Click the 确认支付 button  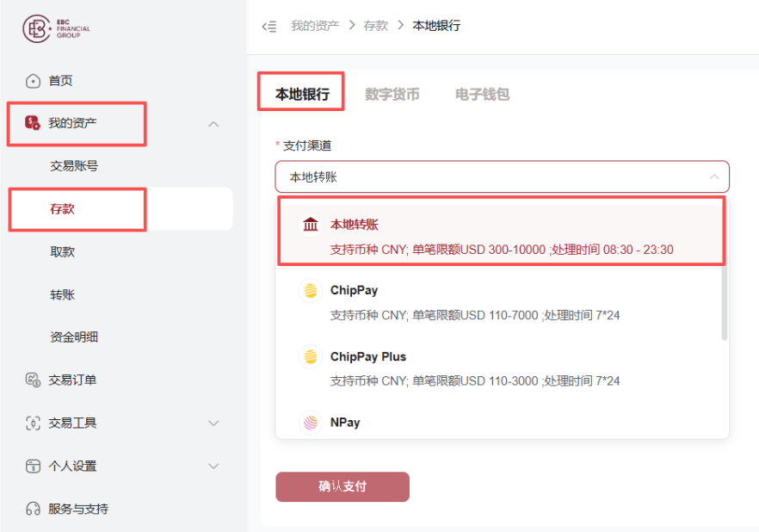point(342,486)
